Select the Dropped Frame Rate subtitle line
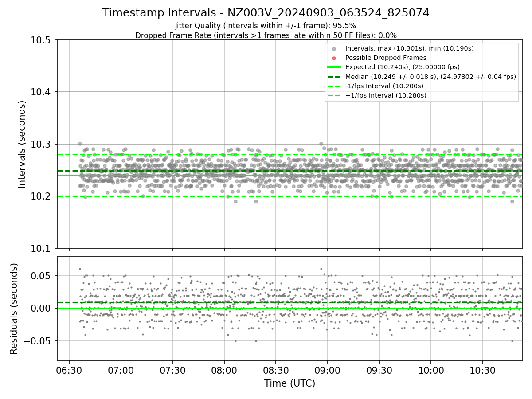The height and width of the screenshot is (399, 532). 266,35
